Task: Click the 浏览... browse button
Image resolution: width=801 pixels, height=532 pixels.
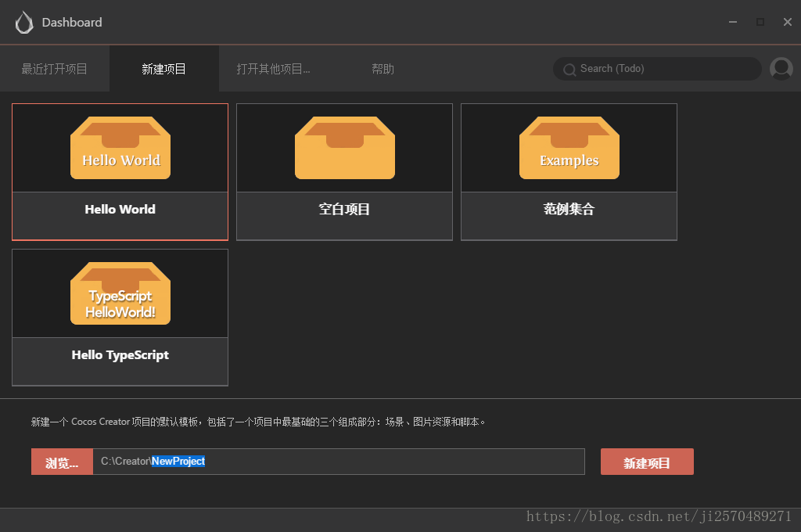Action: coord(62,462)
